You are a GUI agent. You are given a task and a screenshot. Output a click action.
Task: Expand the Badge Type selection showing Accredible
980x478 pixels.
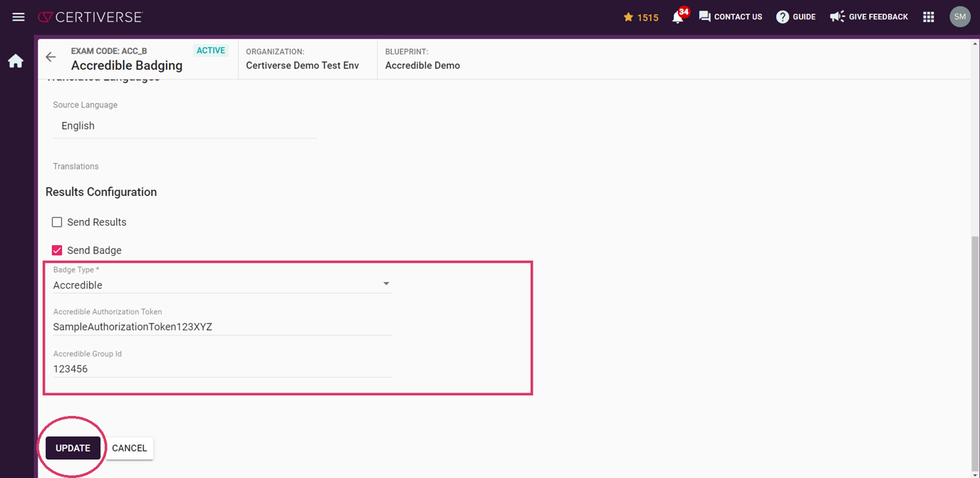click(x=221, y=284)
